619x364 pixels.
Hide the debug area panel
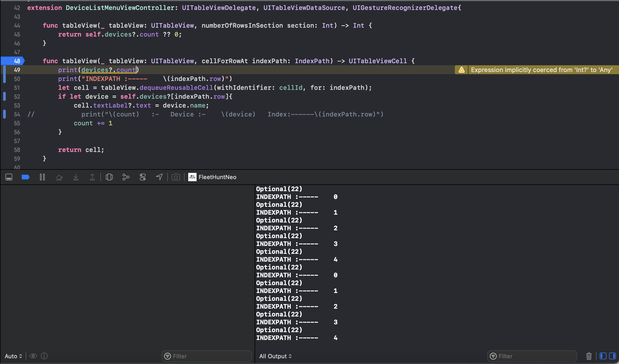(x=9, y=177)
